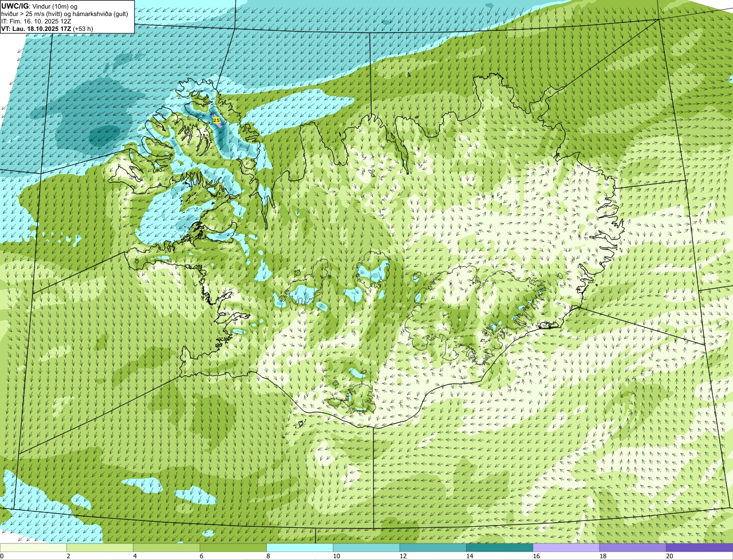
Task: Click the legend tick label '14'
Action: [x=470, y=556]
